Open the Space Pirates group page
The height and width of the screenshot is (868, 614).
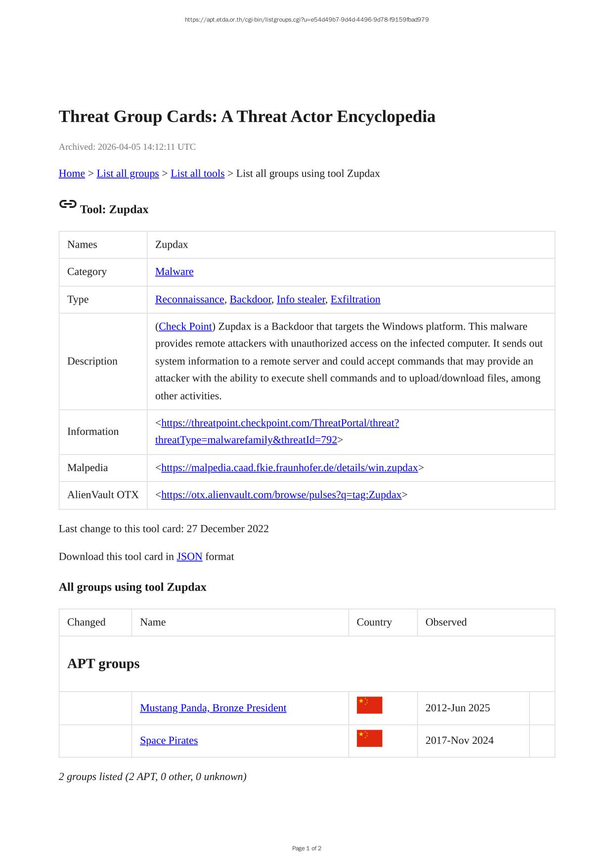coord(169,740)
